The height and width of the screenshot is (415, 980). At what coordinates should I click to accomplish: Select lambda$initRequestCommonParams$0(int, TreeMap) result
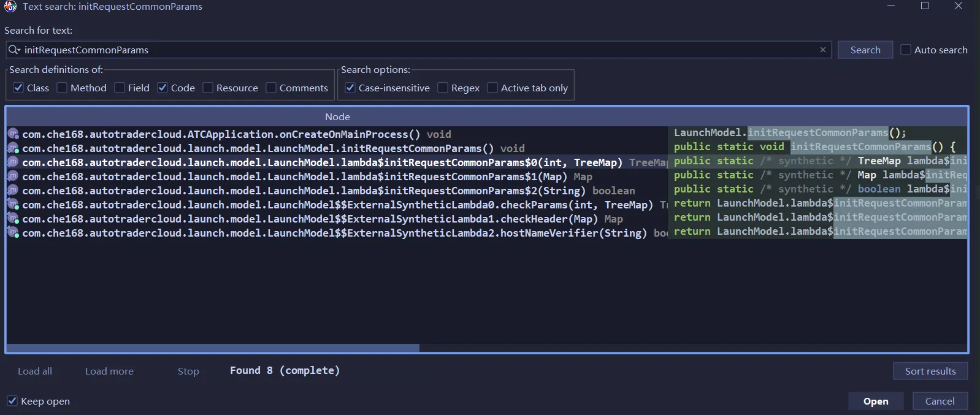tap(337, 162)
